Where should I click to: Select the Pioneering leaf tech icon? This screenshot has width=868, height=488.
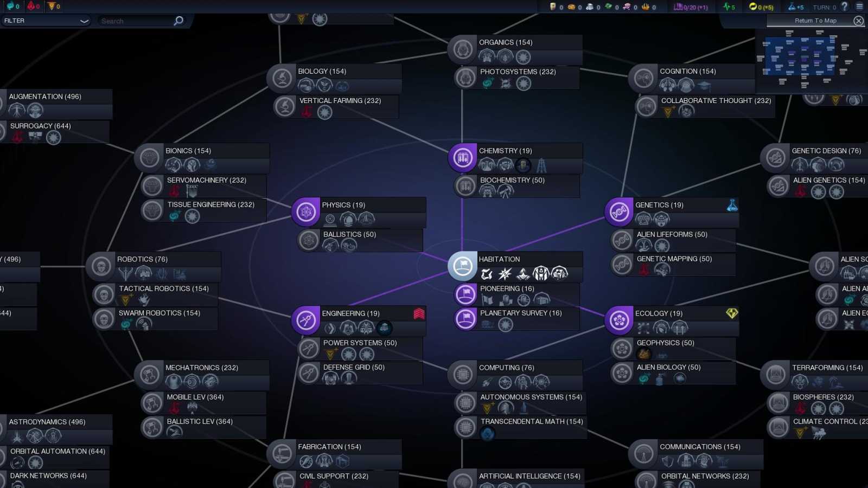pyautogui.click(x=465, y=294)
